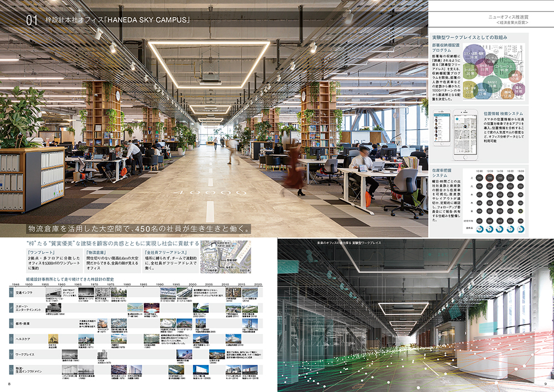Click the red-ringed 299 occupancy circle
The image size is (554, 392).
490,178
